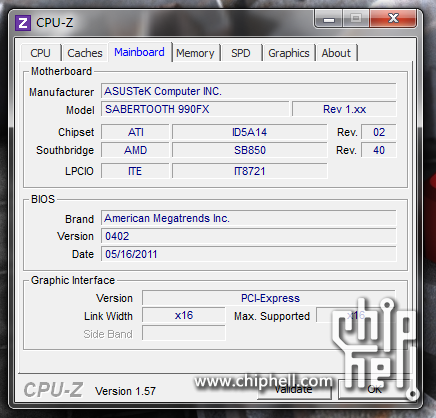This screenshot has height=418, width=436.
Task: Select the Mainboard tab
Action: 140,52
